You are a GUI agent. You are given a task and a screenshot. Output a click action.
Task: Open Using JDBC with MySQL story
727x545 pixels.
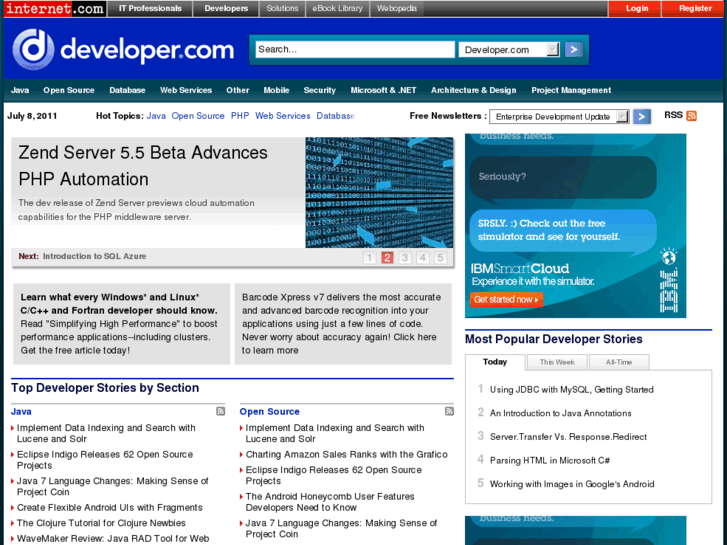coord(572,390)
